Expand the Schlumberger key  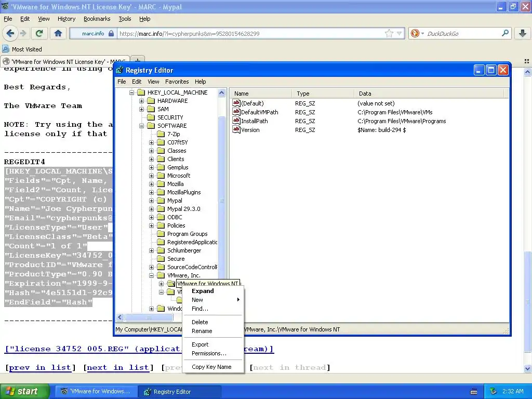pyautogui.click(x=151, y=250)
